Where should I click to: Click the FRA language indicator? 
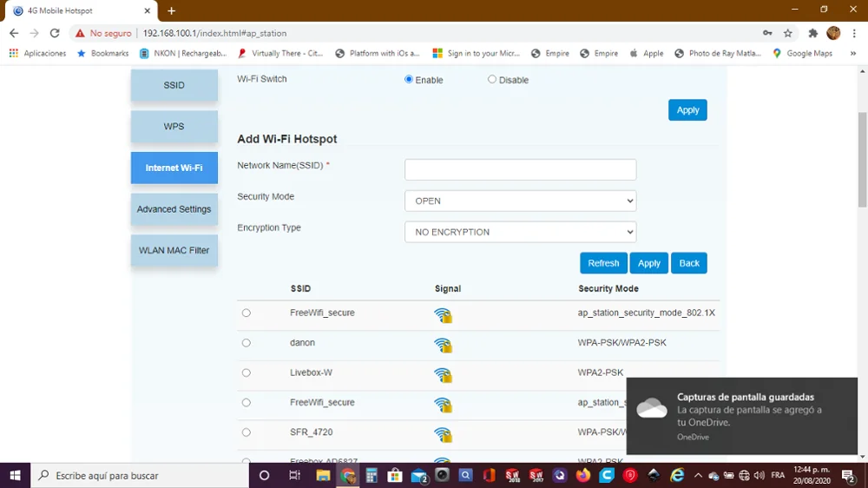[778, 475]
